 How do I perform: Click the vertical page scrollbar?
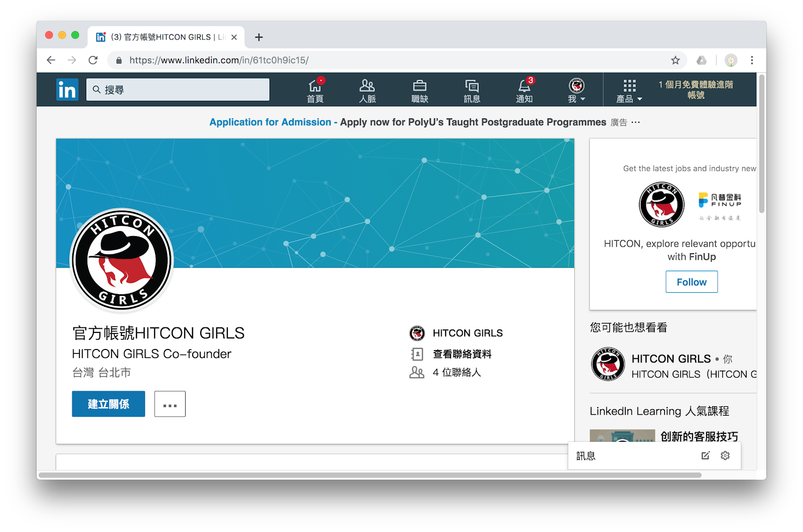click(762, 144)
